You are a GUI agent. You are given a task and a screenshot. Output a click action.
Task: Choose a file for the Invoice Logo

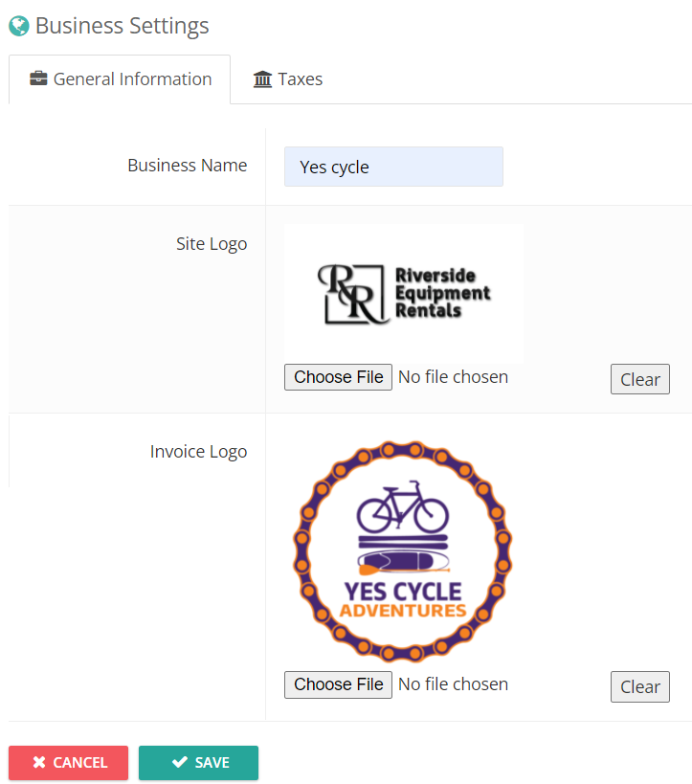pos(338,684)
